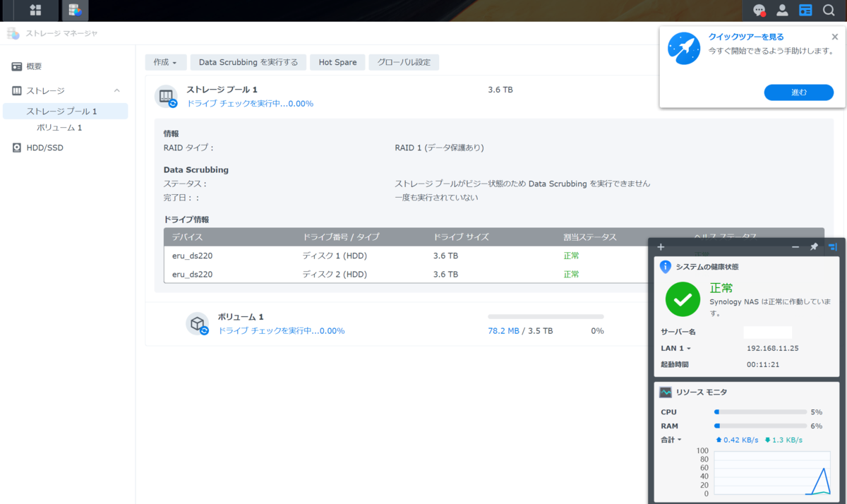Click the Storage Pool 1 drive icon
847x504 pixels.
point(167,97)
